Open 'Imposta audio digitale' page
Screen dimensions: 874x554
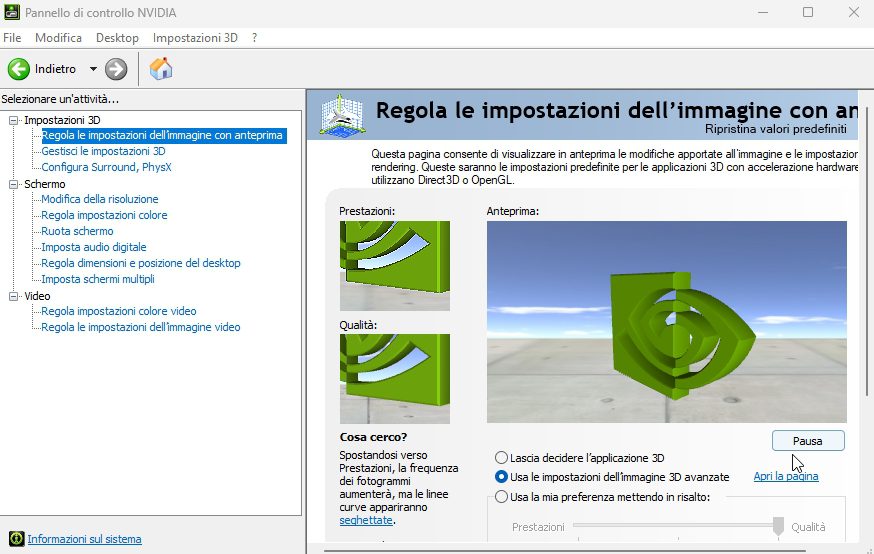[94, 247]
